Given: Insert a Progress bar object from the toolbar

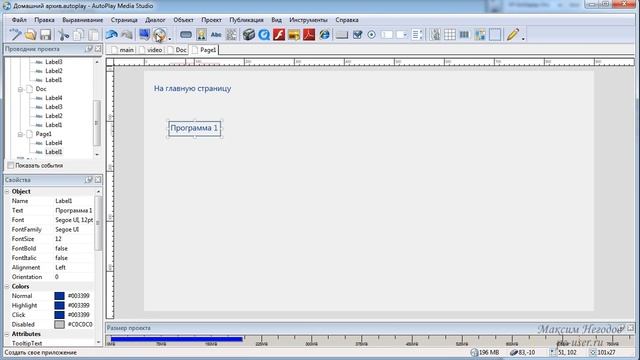Looking at the screenshot, I should (x=464, y=35).
